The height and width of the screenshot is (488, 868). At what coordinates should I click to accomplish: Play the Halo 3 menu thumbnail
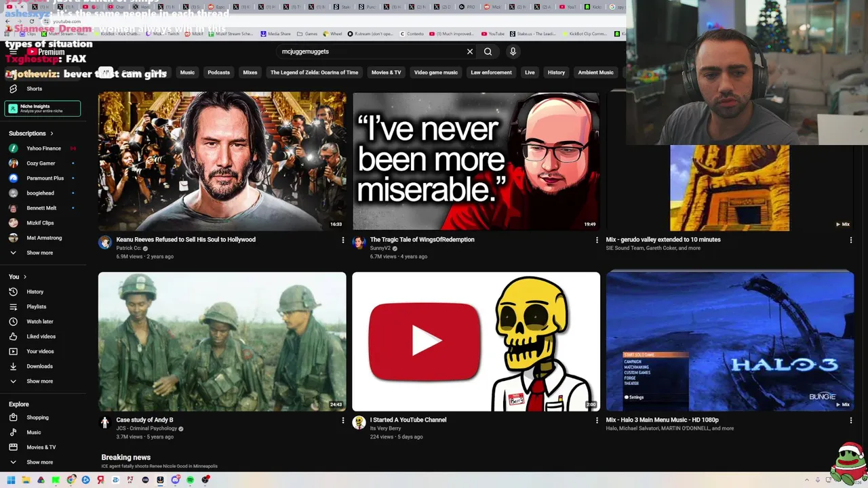tap(730, 342)
